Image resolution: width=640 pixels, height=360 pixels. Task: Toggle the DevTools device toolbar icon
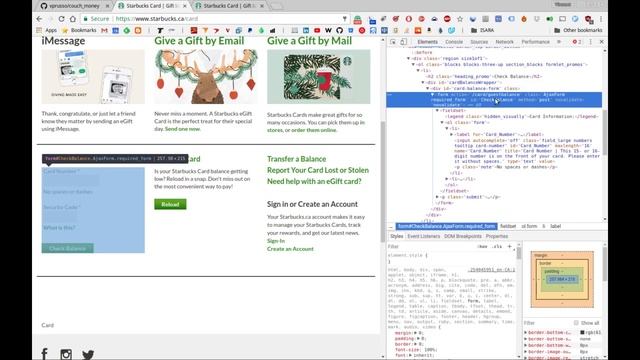tap(403, 42)
